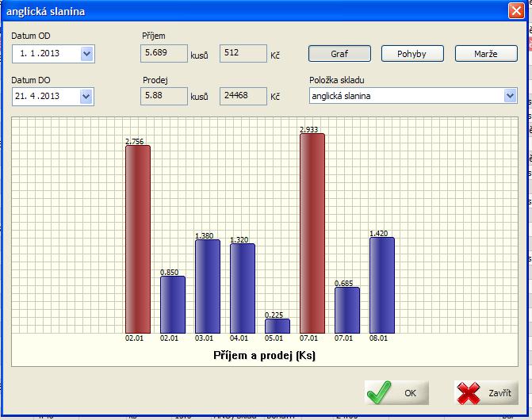Show Pohyby view
This screenshot has width=532, height=420.
pos(412,54)
